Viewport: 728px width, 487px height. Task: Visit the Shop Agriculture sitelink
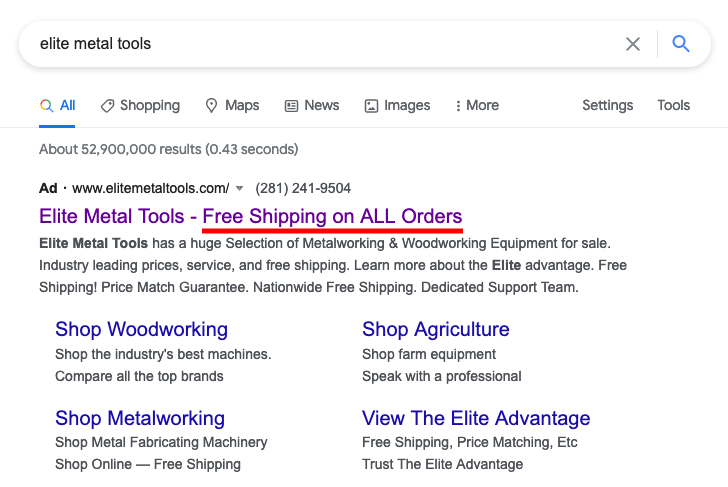click(x=436, y=329)
